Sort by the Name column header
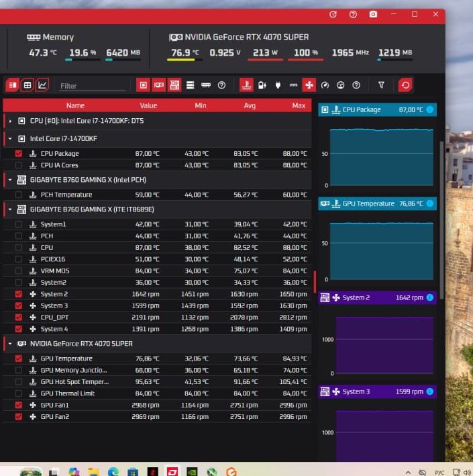 tap(75, 105)
